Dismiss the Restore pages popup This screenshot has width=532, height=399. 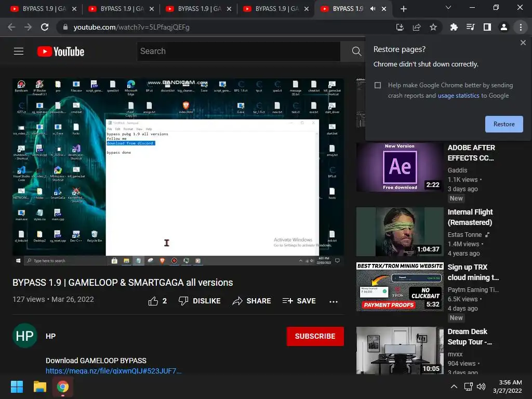click(523, 43)
